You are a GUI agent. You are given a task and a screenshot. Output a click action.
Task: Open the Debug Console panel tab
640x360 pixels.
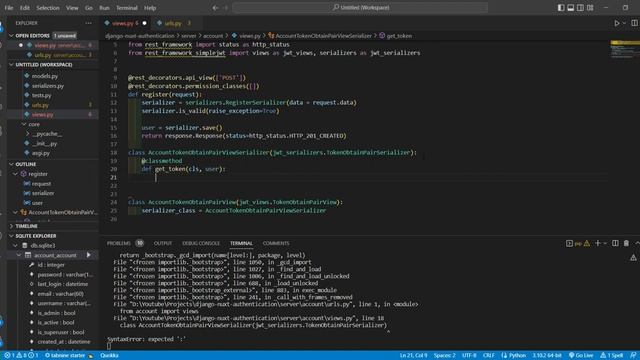click(x=201, y=243)
